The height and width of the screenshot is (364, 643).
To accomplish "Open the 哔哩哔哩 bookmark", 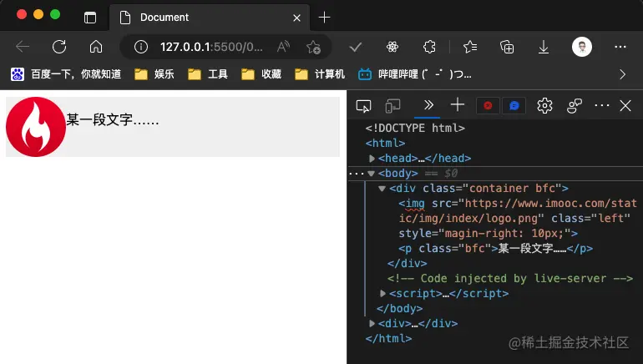I will click(414, 74).
